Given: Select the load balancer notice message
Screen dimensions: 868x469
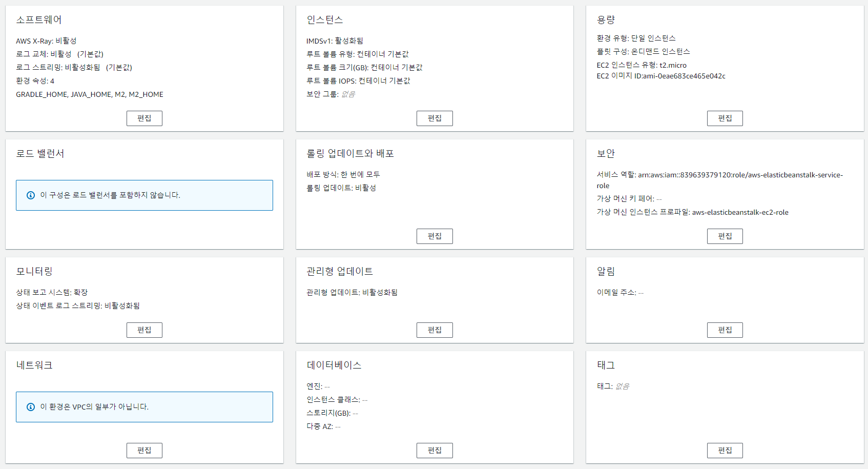Looking at the screenshot, I should click(110, 195).
